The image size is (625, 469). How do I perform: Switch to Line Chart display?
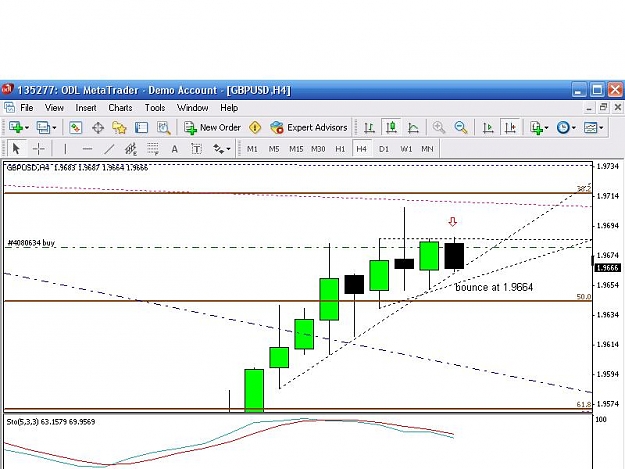[413, 128]
